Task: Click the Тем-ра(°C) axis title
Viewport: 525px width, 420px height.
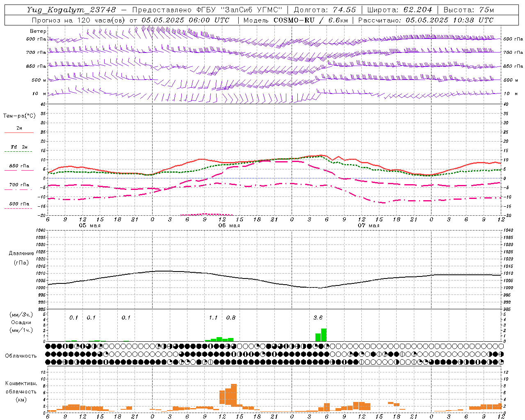Action: 19,116
